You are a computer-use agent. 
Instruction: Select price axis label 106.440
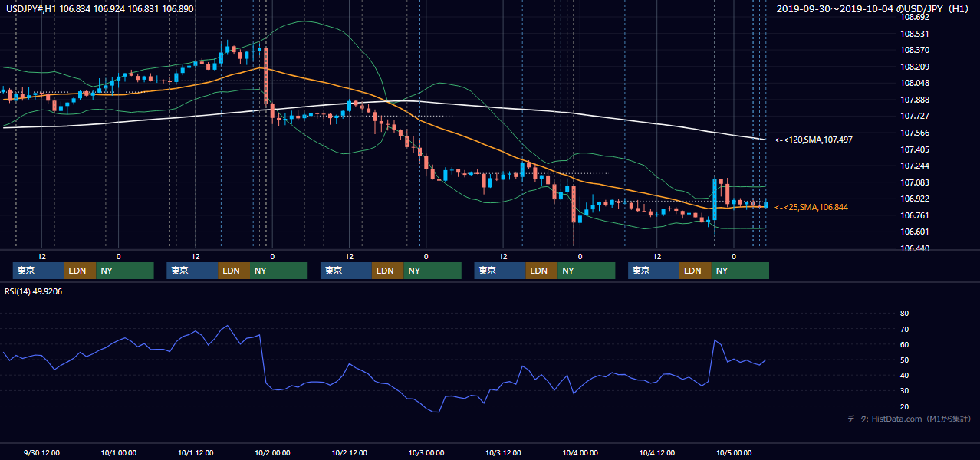point(915,248)
